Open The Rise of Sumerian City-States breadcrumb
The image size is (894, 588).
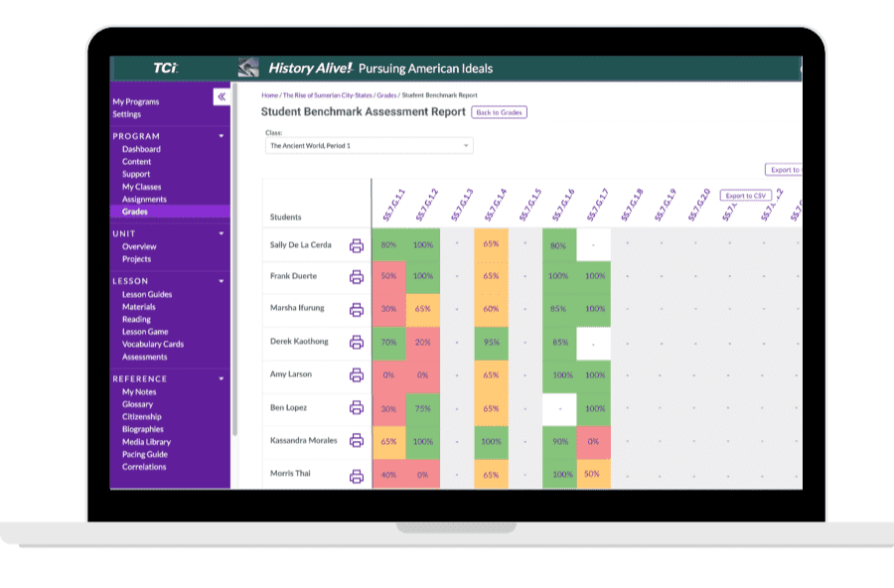327,95
